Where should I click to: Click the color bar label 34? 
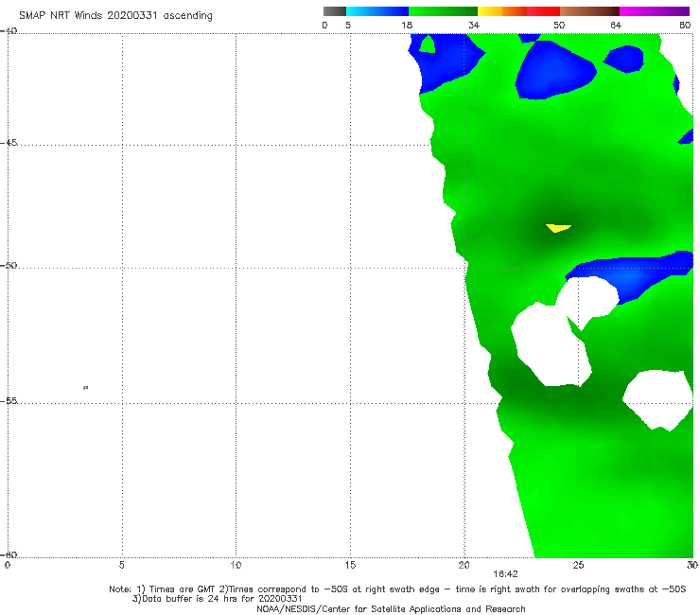(474, 26)
